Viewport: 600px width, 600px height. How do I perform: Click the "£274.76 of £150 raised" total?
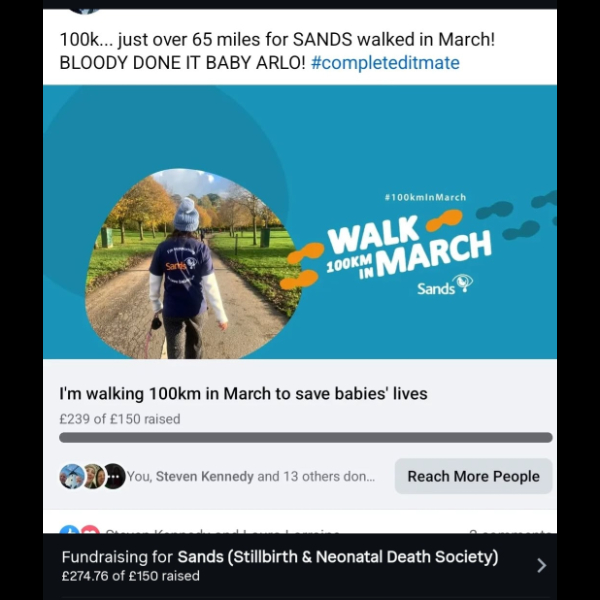130,576
